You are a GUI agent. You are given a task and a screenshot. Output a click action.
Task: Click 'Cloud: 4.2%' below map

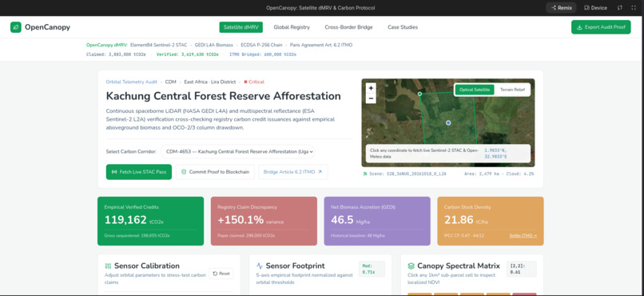(x=519, y=174)
